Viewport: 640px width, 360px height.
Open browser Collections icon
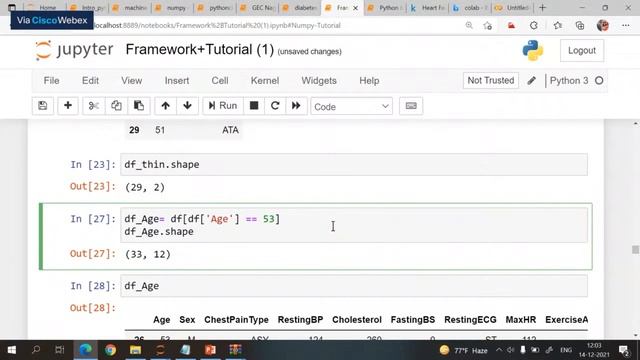[x=580, y=25]
